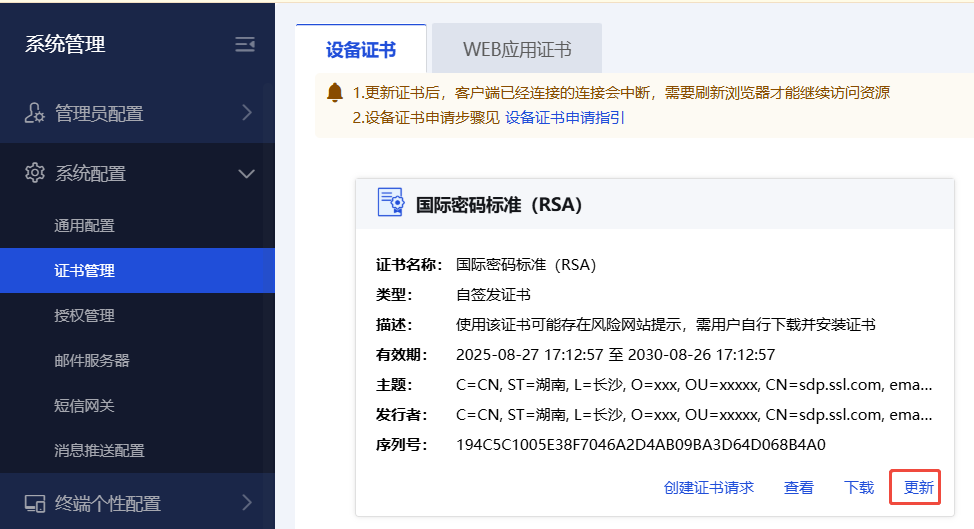Click the terminal personalization device icon
This screenshot has height=529, width=974.
tap(34, 503)
